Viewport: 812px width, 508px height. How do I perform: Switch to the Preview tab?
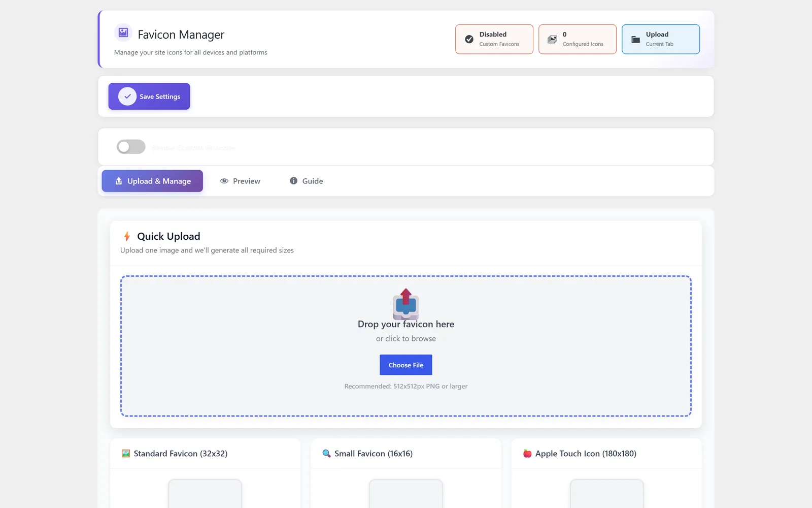click(x=240, y=181)
